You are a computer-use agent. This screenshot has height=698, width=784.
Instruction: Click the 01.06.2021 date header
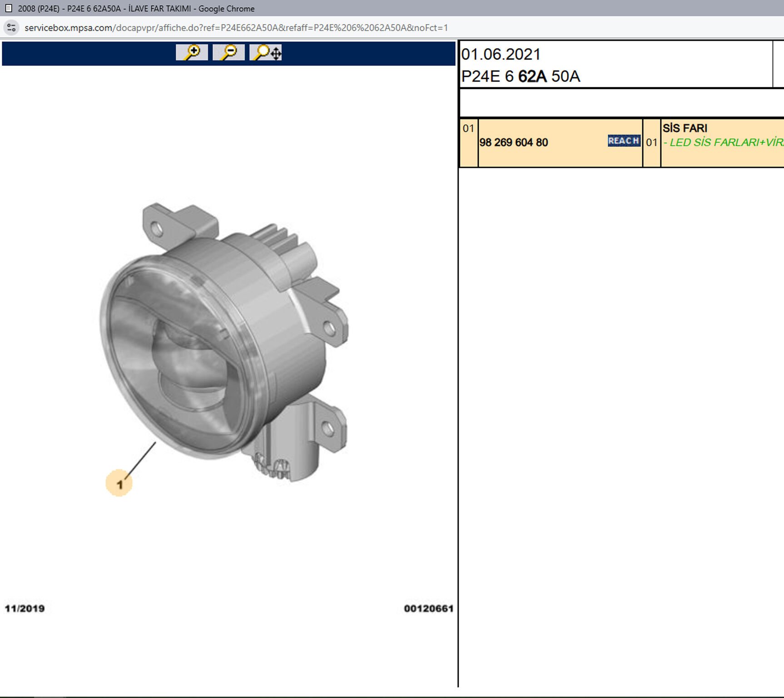point(501,55)
